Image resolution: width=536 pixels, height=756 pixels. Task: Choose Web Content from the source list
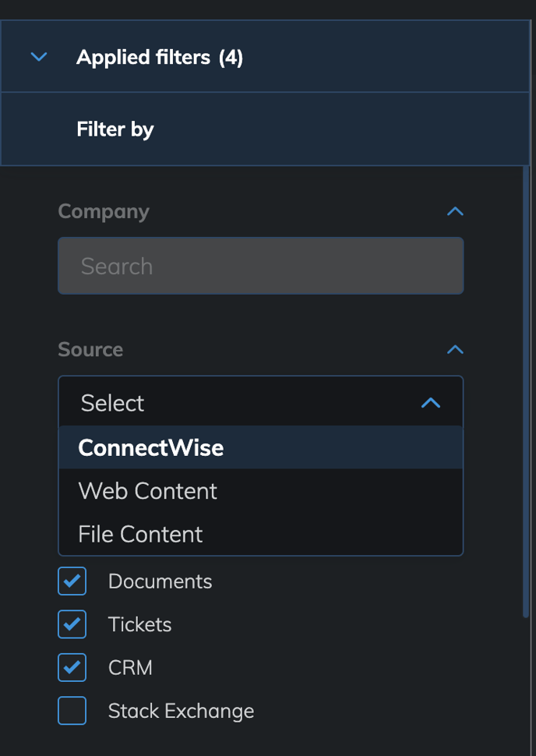(261, 491)
